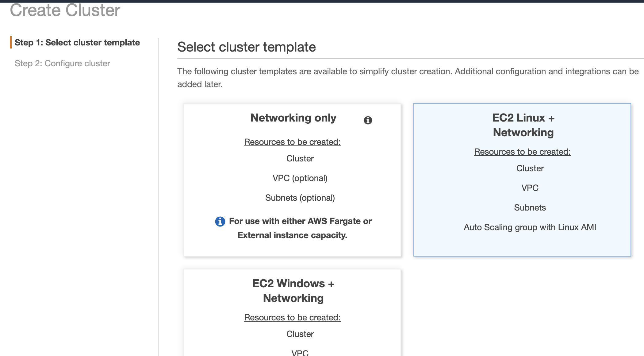This screenshot has height=356, width=644.
Task: Click VPC under EC2 Windows + Networking
Action: 300,352
